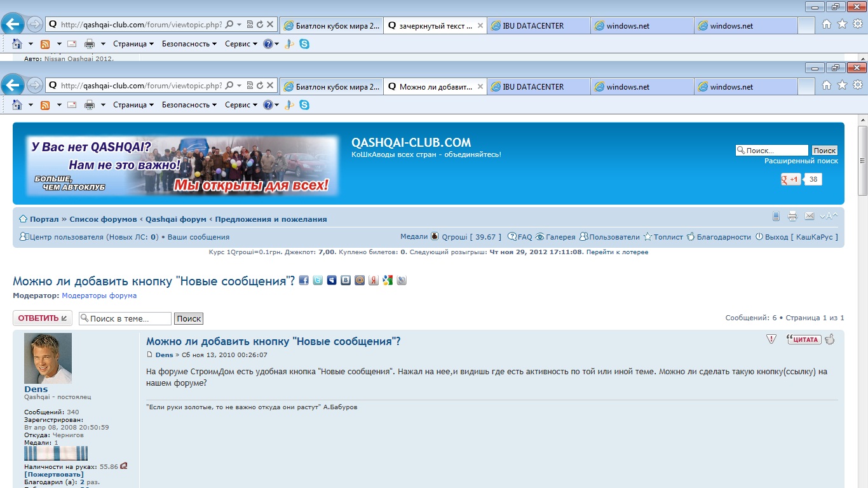The height and width of the screenshot is (488, 868).
Task: Focus the 'Поиск в теме' input field
Action: [125, 318]
